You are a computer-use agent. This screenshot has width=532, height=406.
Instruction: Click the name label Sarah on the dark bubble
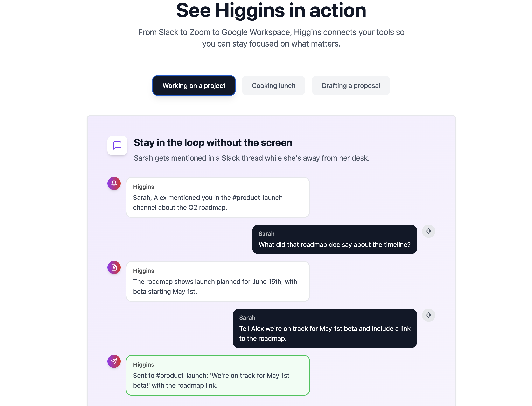(266, 234)
